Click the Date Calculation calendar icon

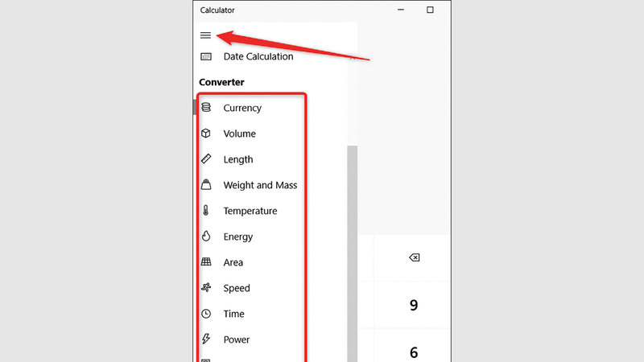tap(206, 56)
